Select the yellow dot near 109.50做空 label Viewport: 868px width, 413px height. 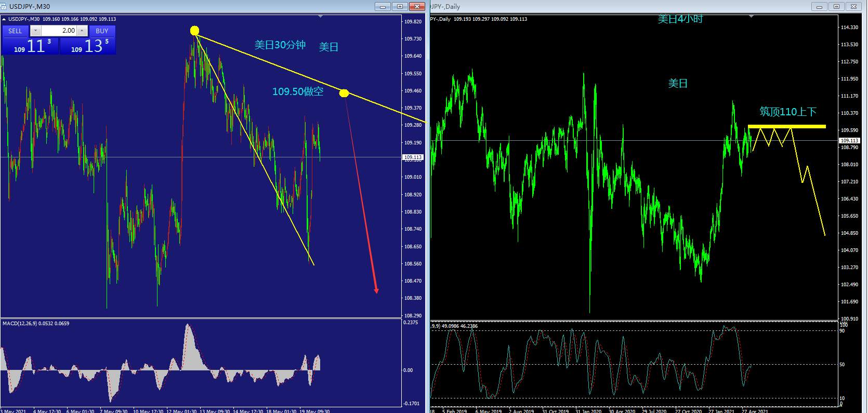click(344, 93)
